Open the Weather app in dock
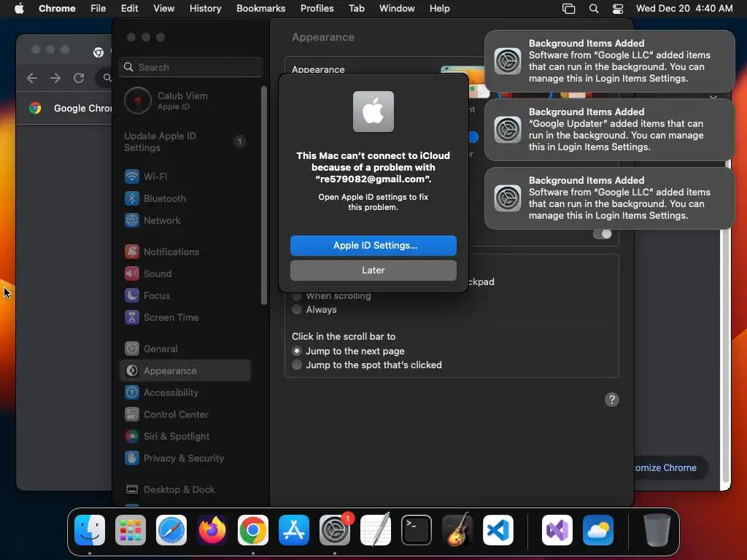747x560 pixels. [598, 530]
